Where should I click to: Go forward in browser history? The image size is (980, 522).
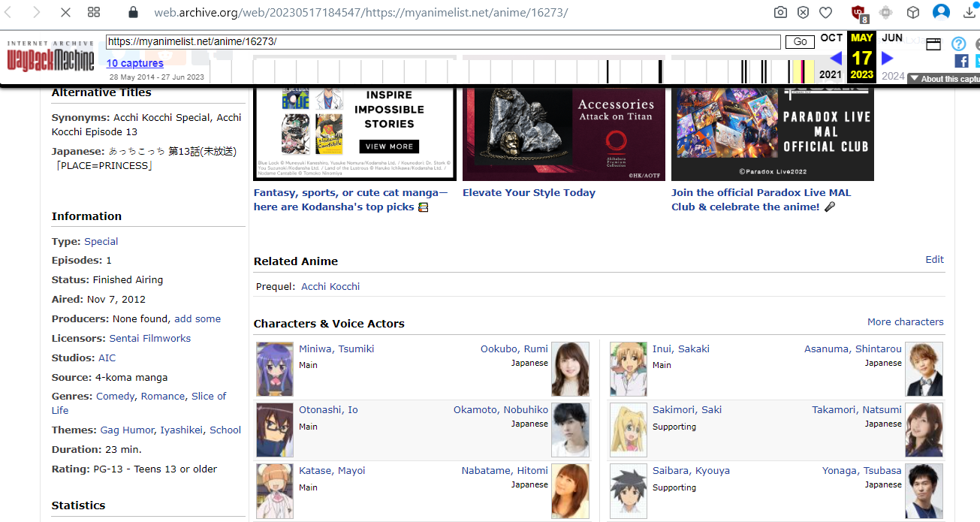pos(38,13)
